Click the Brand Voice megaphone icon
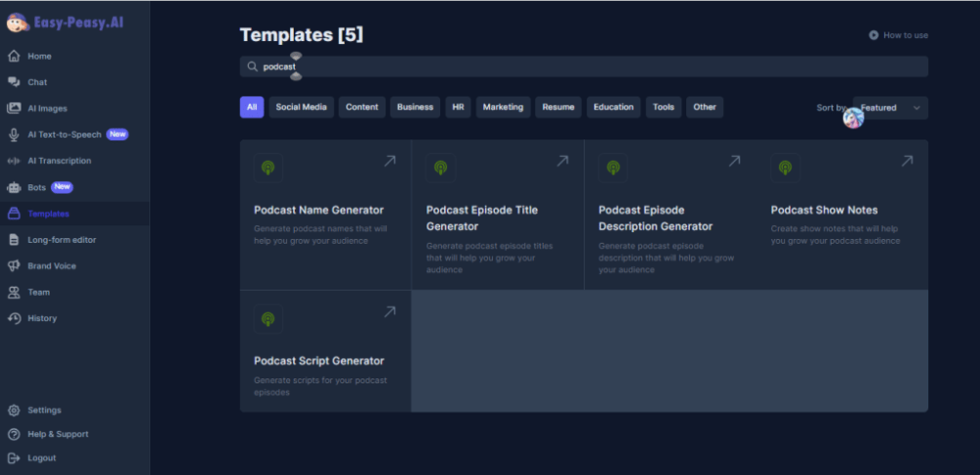The width and height of the screenshot is (980, 475). click(x=14, y=265)
